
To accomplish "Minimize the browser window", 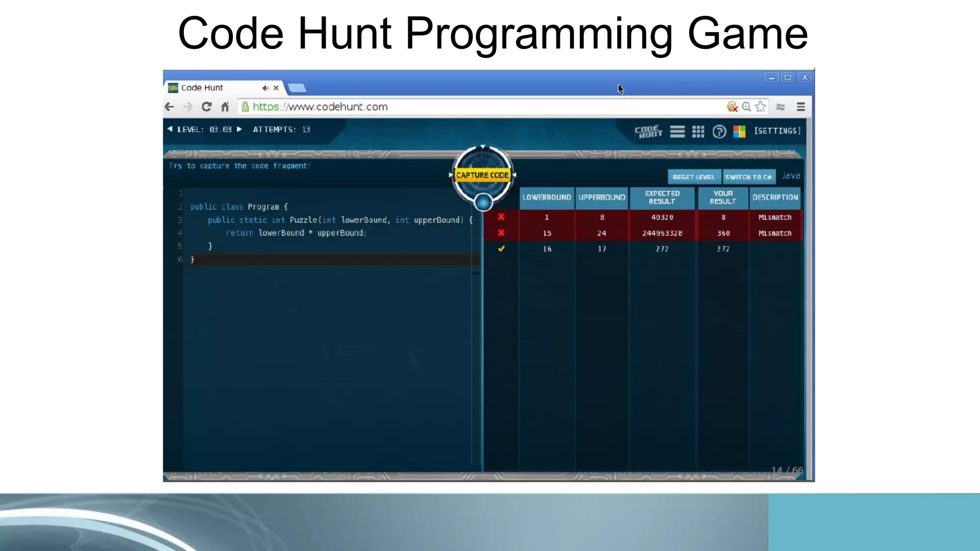I will [771, 77].
